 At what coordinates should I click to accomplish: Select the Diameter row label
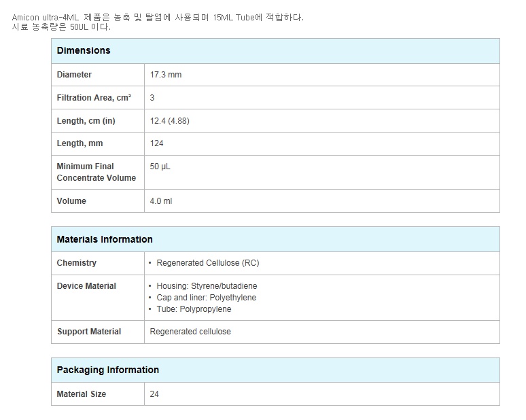point(74,75)
